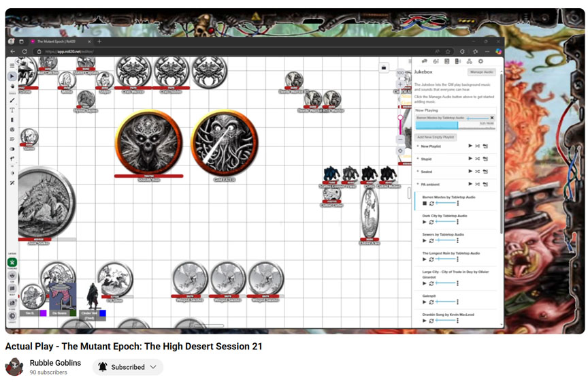Click the zoom-to-fit target icon
The height and width of the screenshot is (382, 588).
coord(400,151)
